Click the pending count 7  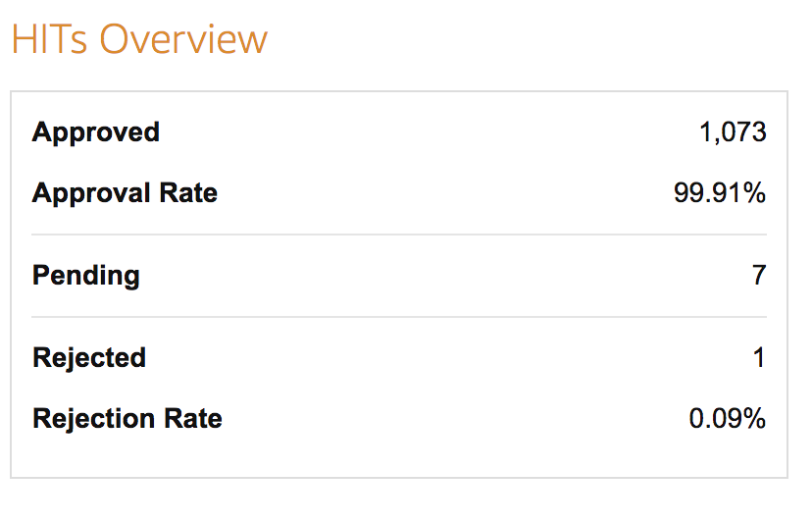759,276
